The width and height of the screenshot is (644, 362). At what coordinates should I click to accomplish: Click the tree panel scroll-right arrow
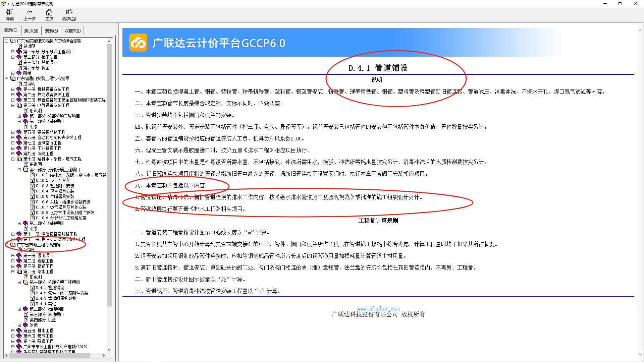104,355
